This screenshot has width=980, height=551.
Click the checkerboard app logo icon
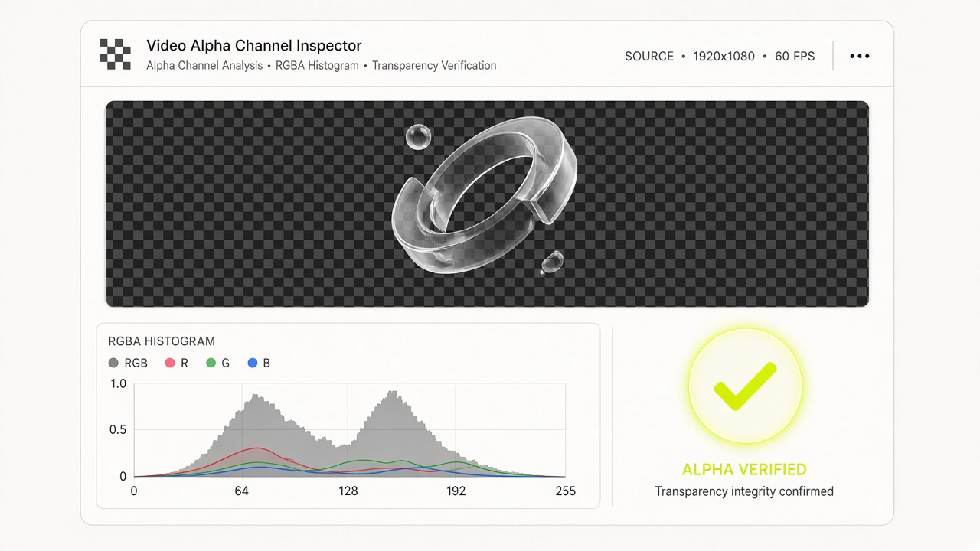[116, 54]
